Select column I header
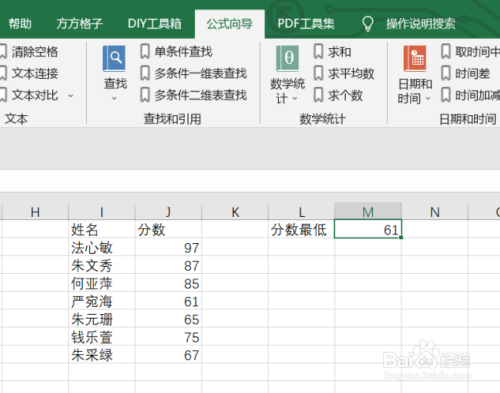The height and width of the screenshot is (393, 500). (102, 211)
